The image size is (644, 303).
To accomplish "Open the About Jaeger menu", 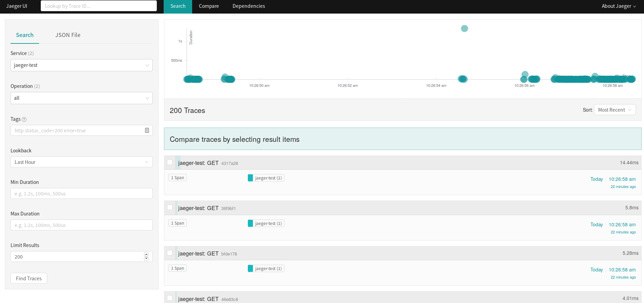I will tap(619, 6).
